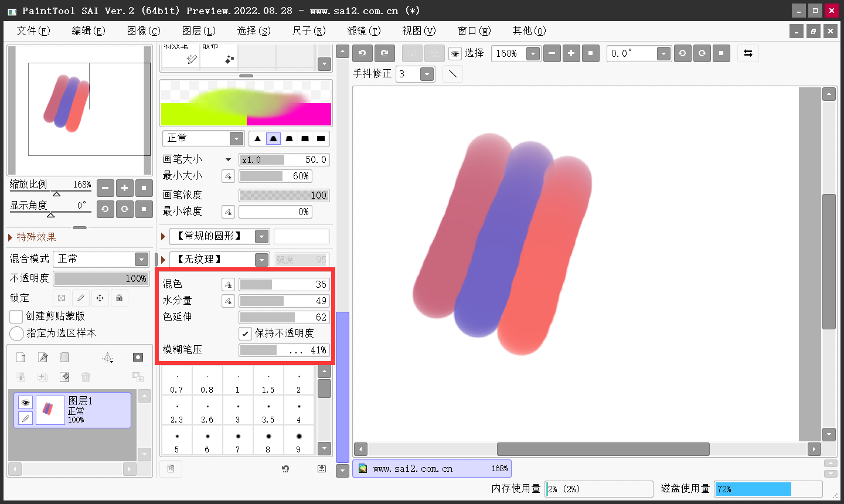This screenshot has width=844, height=504.
Task: Toggle the 保持不透明度 checkbox
Action: [x=246, y=333]
